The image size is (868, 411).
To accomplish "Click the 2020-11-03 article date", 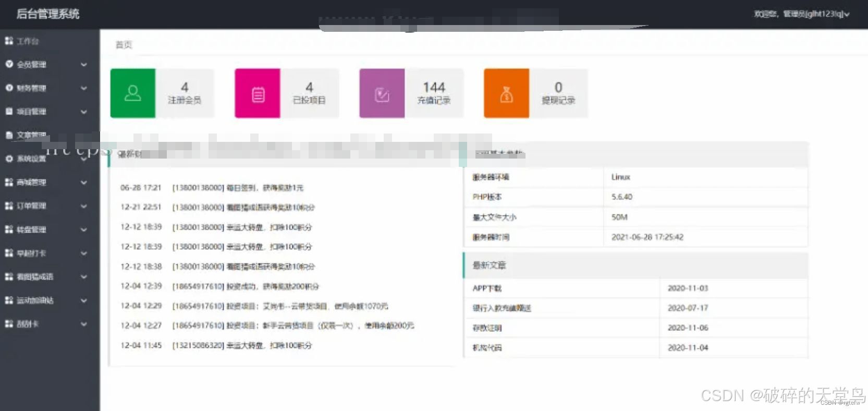I will [688, 288].
